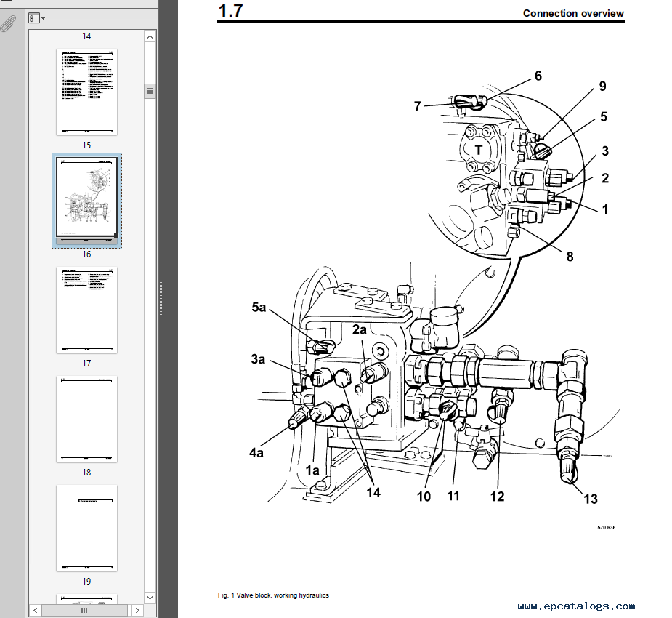Screen dimensions: 672x618
Task: Go to the page 19 thumbnail
Action: tap(86, 528)
